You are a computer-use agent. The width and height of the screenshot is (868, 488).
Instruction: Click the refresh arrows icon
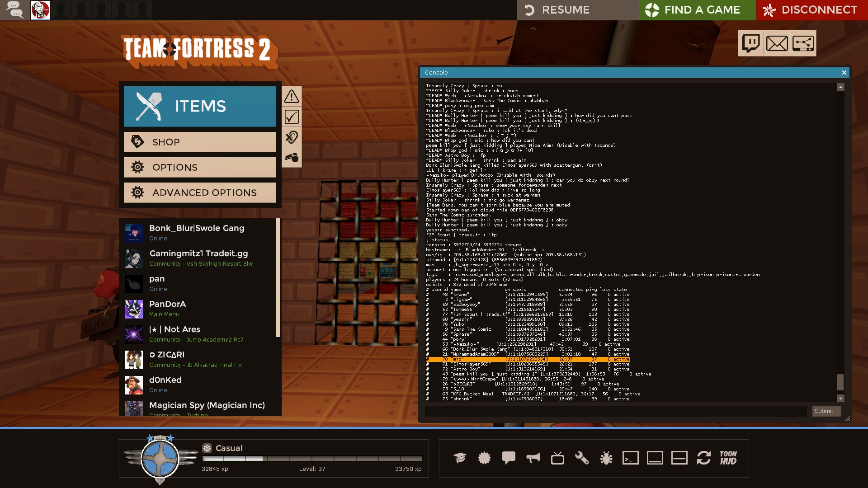pos(704,458)
